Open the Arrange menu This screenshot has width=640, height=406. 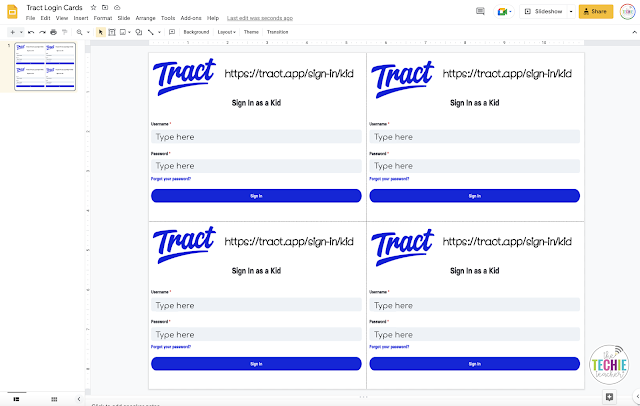[145, 18]
